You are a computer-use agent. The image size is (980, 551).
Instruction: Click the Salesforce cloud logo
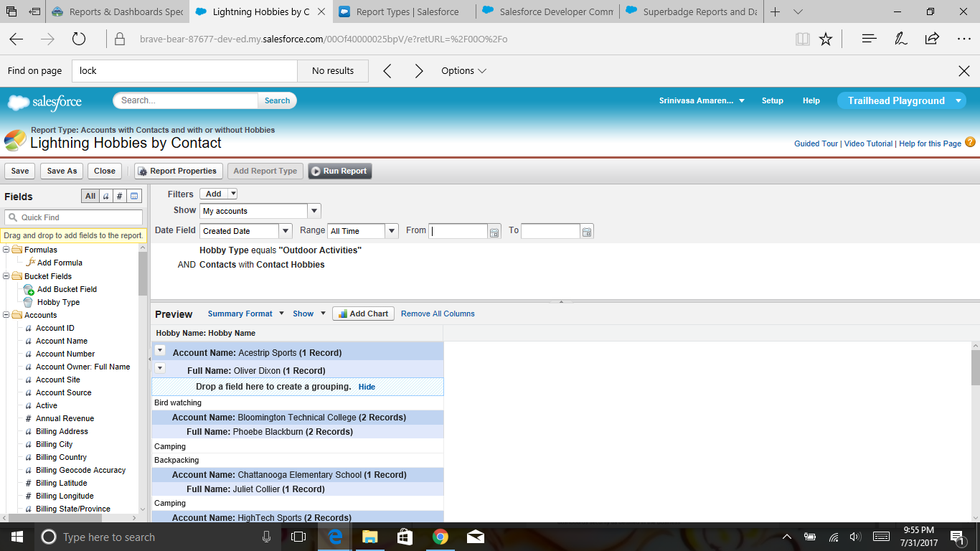pyautogui.click(x=44, y=102)
